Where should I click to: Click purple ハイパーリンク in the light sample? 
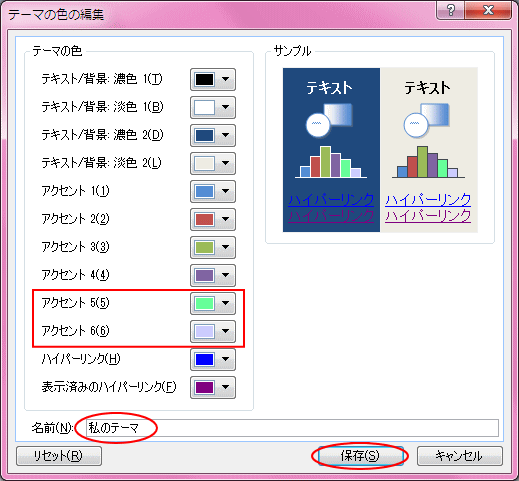pos(428,216)
